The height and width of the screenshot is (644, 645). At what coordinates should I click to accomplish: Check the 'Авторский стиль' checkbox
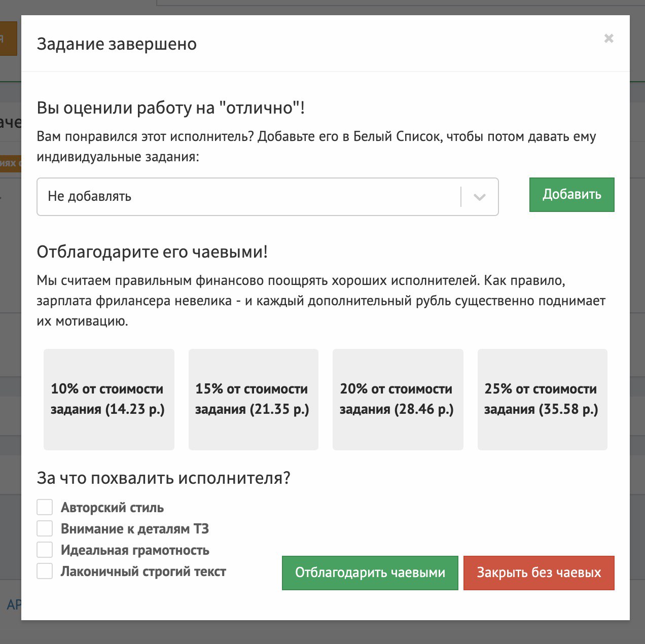point(45,507)
